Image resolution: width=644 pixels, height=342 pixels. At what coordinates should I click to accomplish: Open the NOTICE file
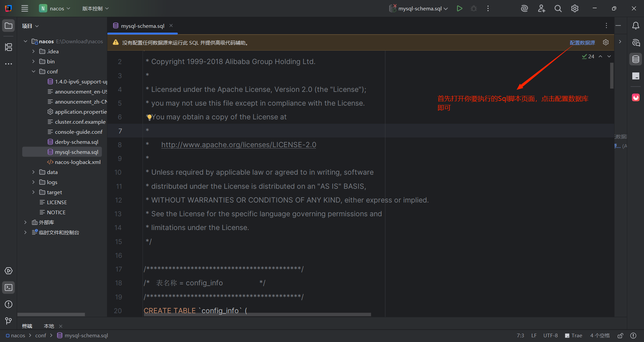click(x=53, y=212)
